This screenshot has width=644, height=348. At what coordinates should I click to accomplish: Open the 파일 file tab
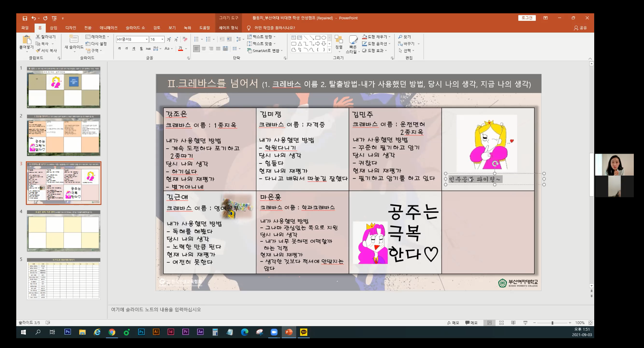pos(25,28)
